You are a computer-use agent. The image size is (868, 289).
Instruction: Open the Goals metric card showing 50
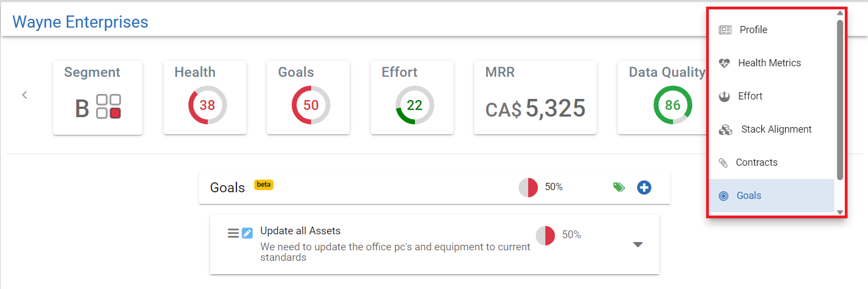point(308,98)
